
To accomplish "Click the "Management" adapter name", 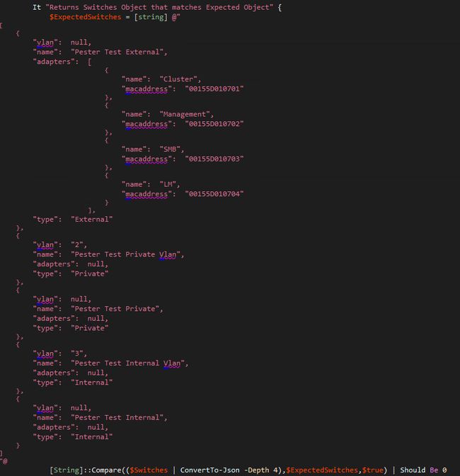I will (x=185, y=114).
